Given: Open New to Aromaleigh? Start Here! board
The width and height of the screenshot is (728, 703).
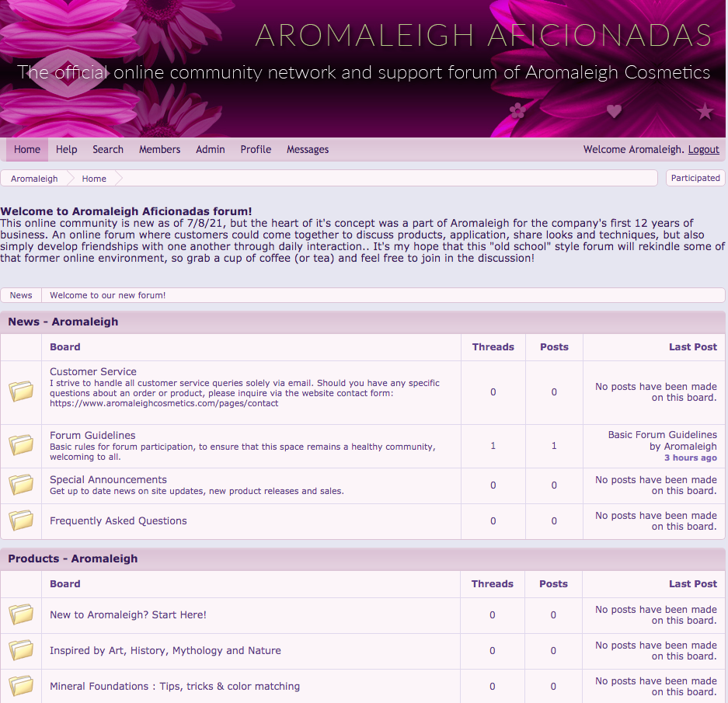Looking at the screenshot, I should tap(127, 614).
